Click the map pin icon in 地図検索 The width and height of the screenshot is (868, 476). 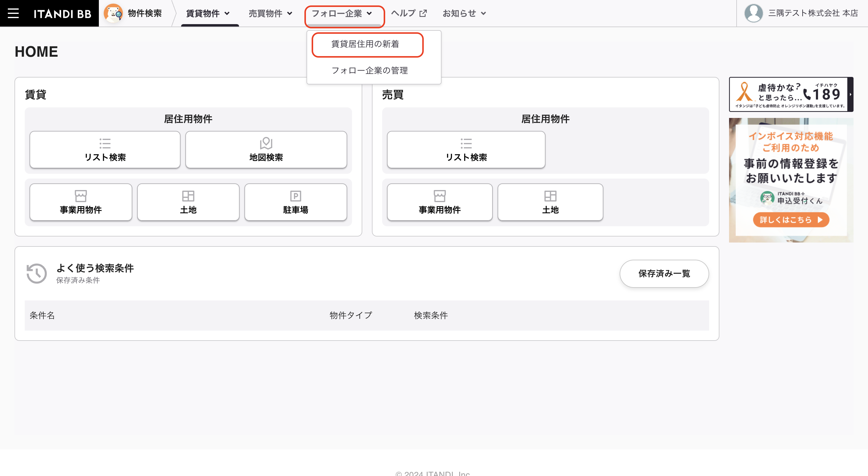click(266, 143)
